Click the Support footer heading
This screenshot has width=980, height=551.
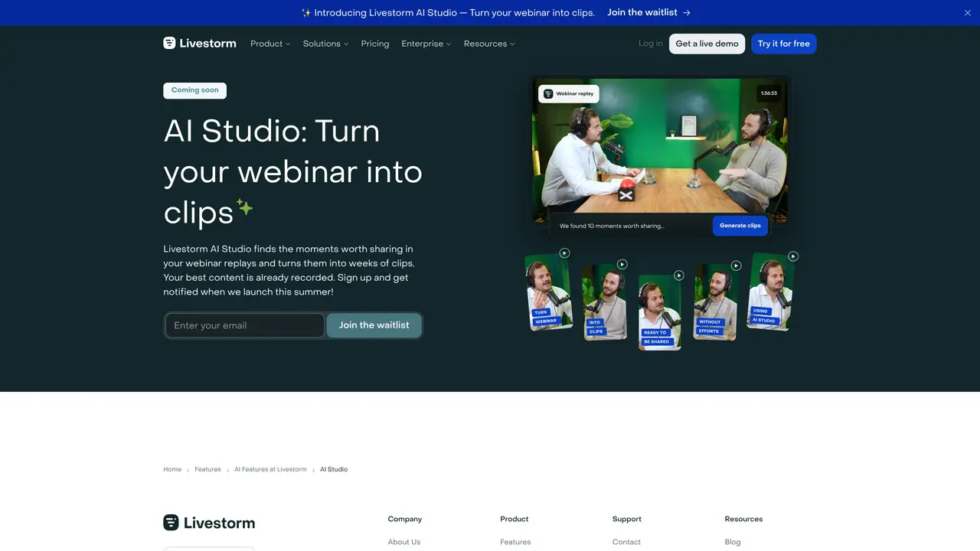click(627, 519)
